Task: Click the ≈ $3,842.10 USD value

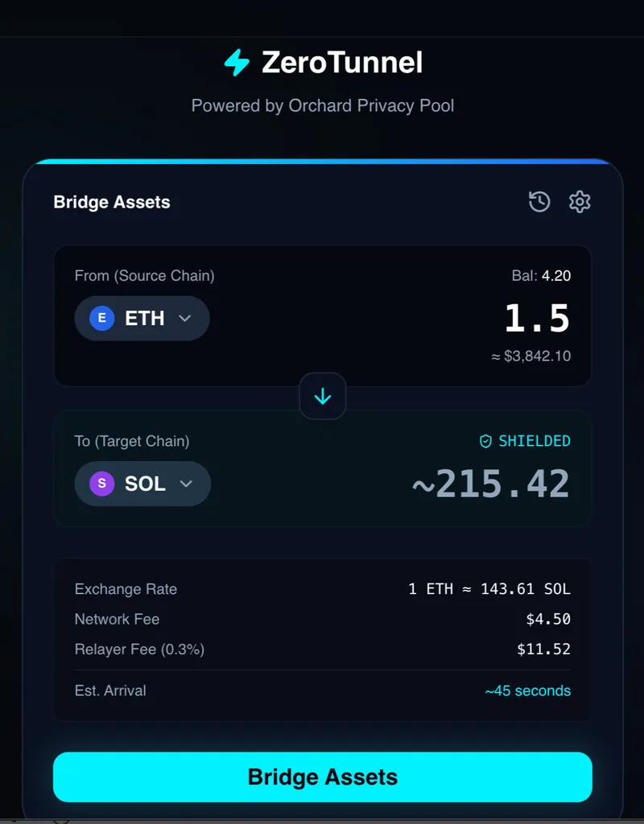Action: (x=531, y=356)
